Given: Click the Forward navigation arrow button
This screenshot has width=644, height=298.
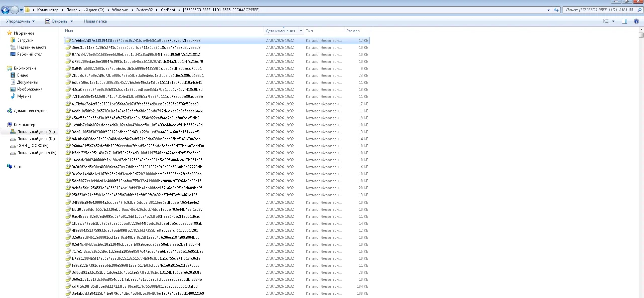Looking at the screenshot, I should [x=14, y=10].
